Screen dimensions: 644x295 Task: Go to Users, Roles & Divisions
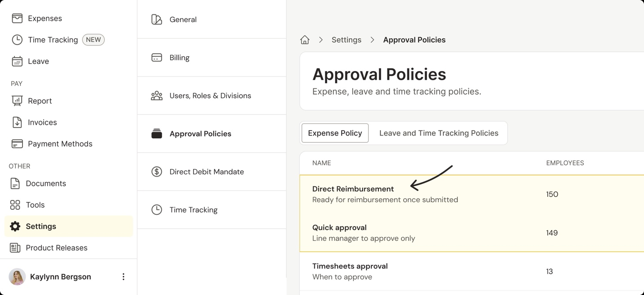pyautogui.click(x=210, y=95)
